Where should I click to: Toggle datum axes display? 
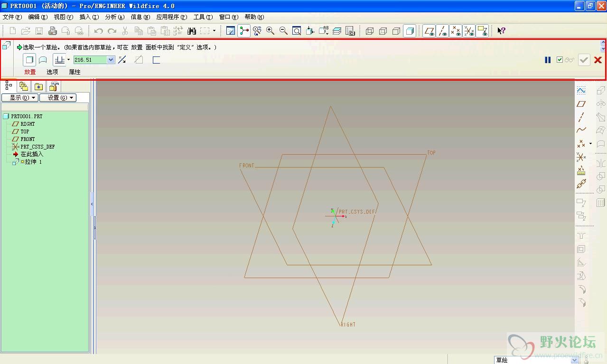442,31
